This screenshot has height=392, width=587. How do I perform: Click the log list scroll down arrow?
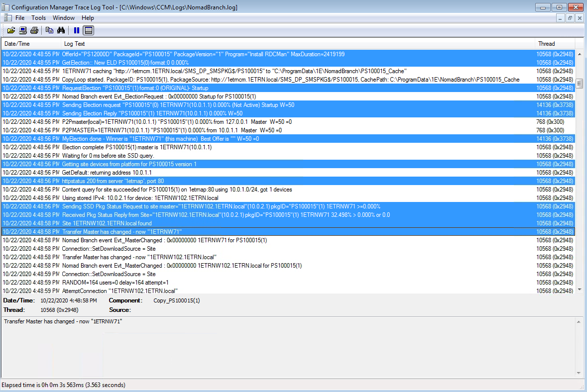point(579,289)
